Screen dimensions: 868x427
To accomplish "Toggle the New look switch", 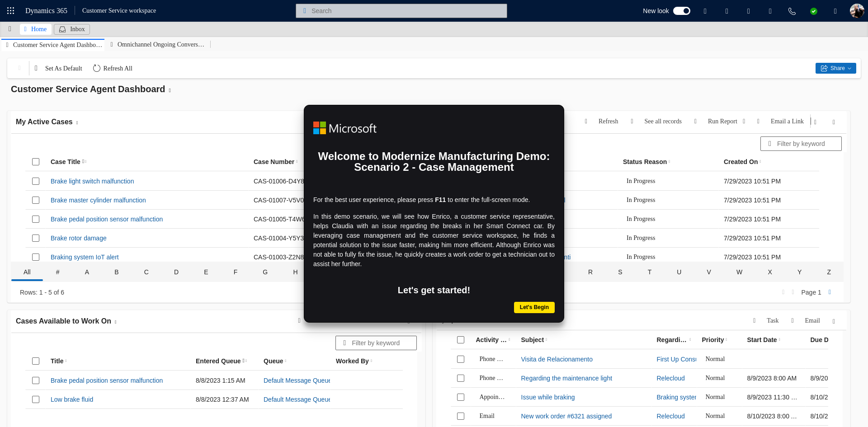I will pos(681,11).
